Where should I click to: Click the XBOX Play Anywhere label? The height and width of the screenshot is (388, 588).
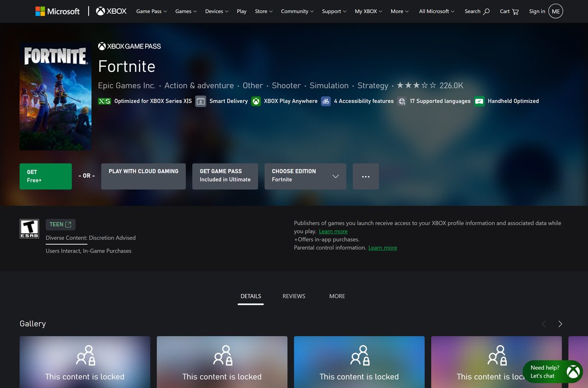point(291,101)
